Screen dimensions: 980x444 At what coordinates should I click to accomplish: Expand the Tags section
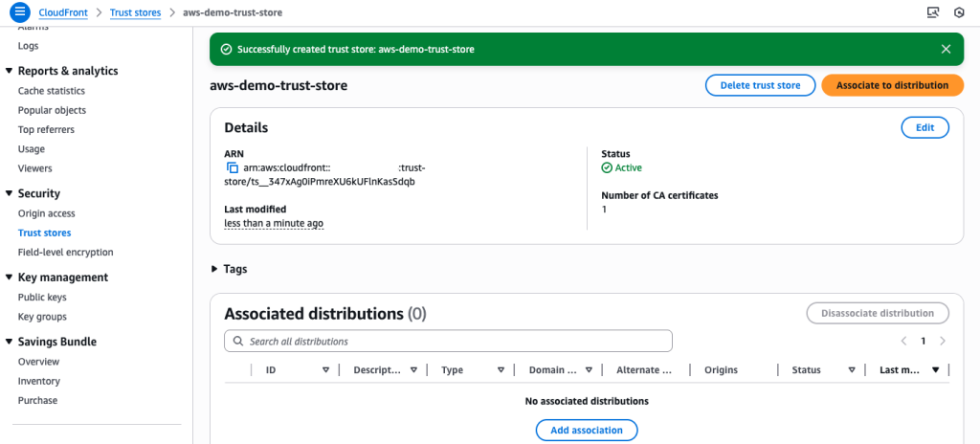[x=215, y=269]
